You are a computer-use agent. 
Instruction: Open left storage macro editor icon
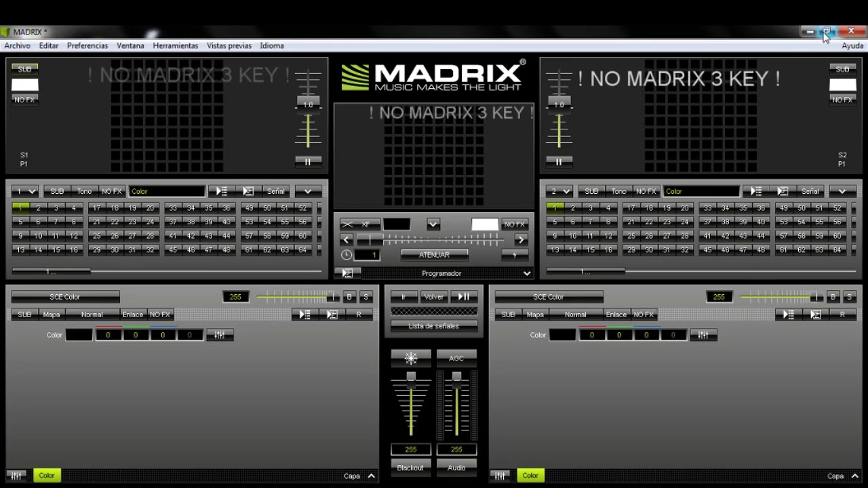click(248, 191)
